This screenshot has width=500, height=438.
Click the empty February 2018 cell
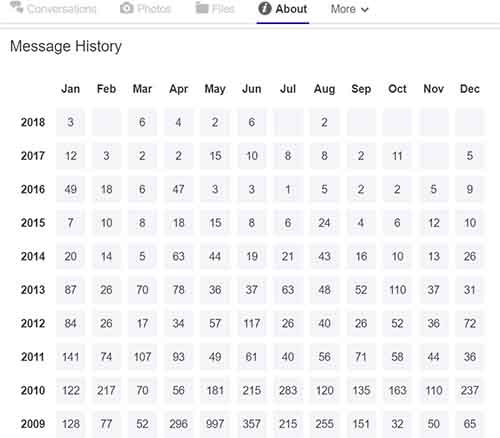[x=107, y=122]
